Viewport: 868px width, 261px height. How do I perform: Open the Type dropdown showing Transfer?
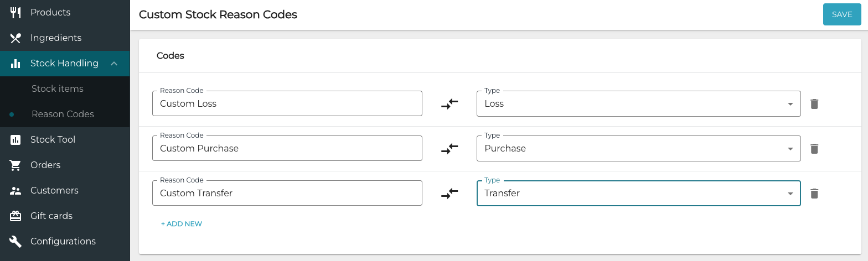[638, 194]
